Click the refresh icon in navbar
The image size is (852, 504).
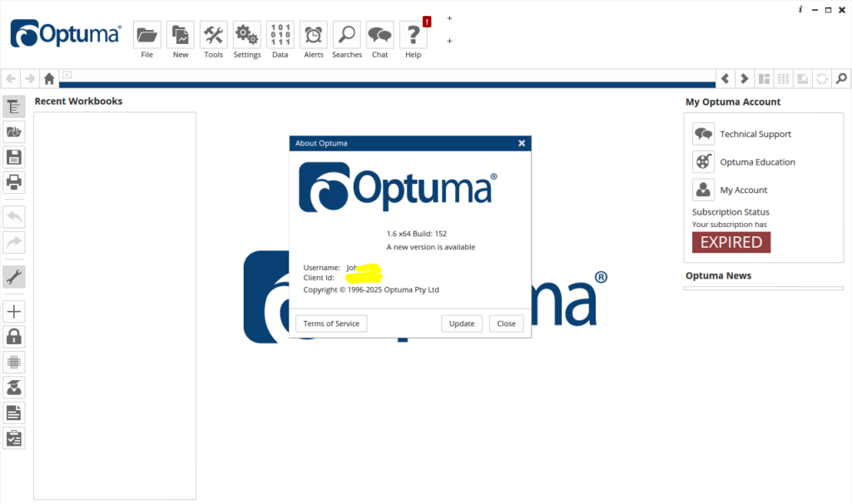[822, 79]
